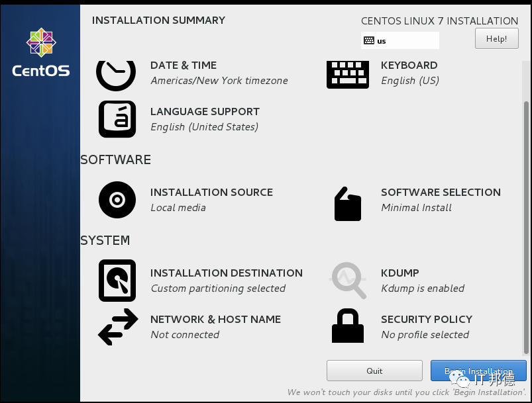The image size is (532, 403).
Task: Click the SOFTWARE section heading
Action: point(116,159)
